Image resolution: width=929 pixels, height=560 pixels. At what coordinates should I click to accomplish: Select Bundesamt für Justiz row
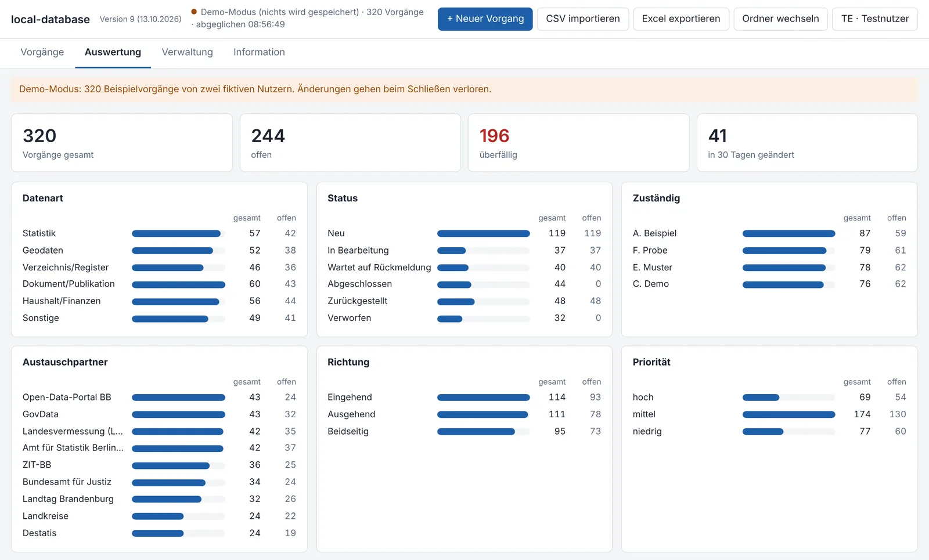click(x=159, y=482)
